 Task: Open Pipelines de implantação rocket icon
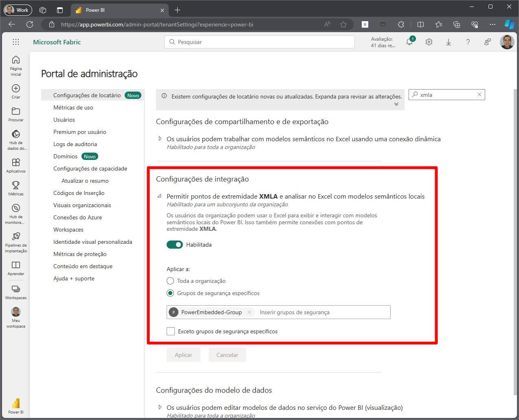coord(16,236)
